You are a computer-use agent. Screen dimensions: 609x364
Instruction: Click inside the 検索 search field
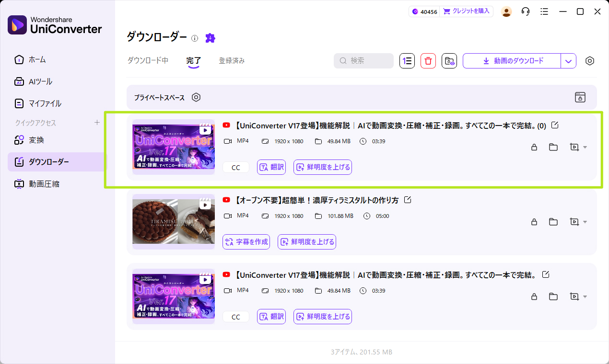click(363, 61)
